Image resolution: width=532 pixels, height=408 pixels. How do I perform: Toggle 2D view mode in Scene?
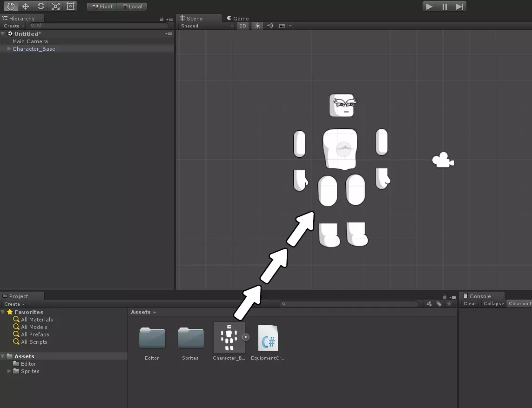[x=242, y=26]
